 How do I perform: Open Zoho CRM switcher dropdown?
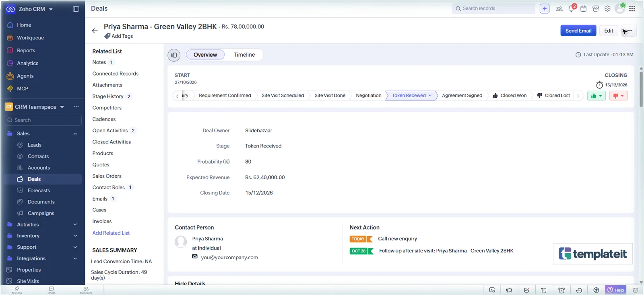click(x=51, y=9)
